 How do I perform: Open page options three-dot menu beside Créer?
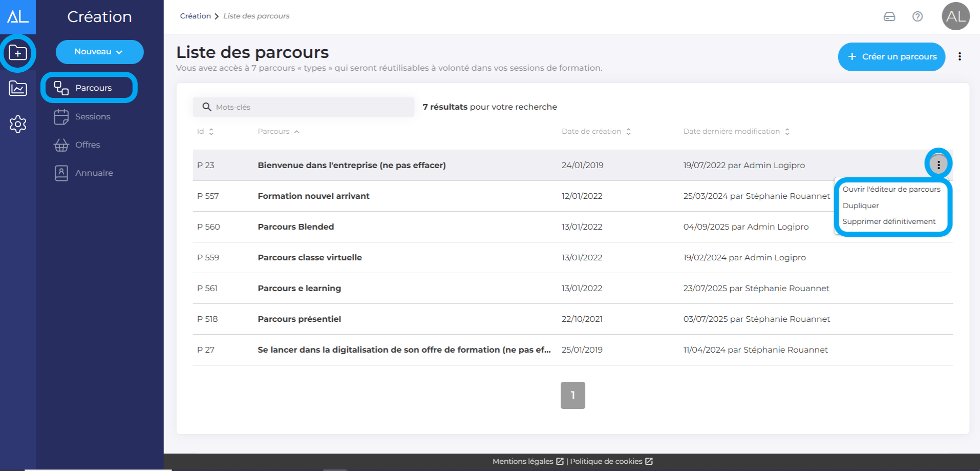(960, 57)
